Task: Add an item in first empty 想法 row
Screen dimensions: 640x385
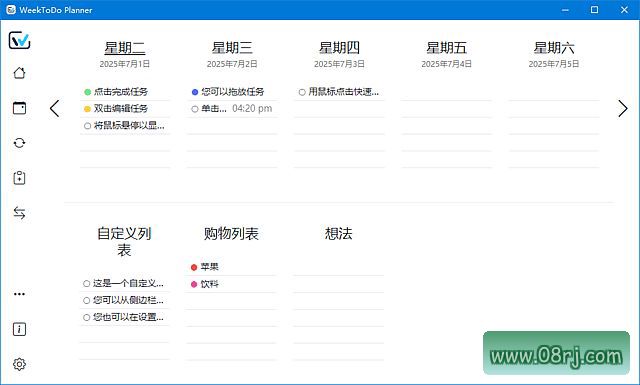Action: (x=338, y=267)
